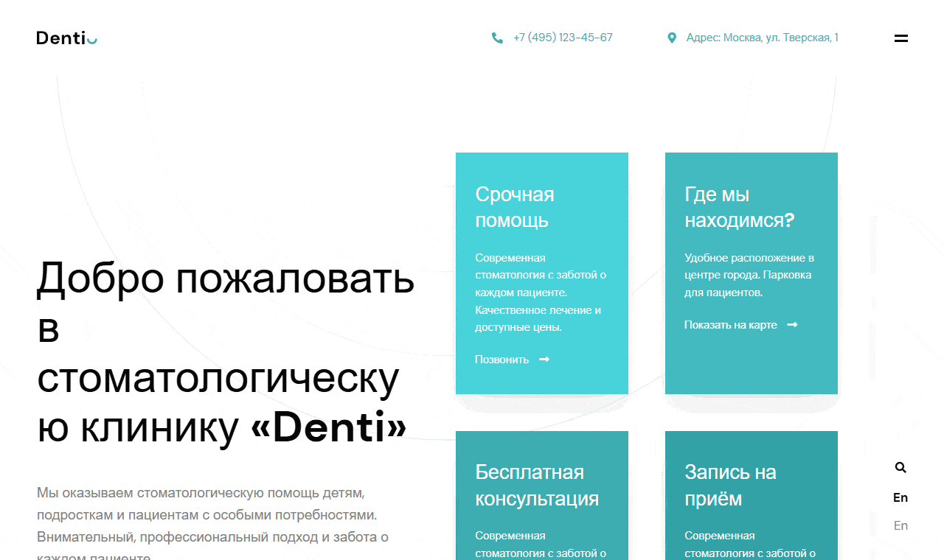Open the address Москва, ул. Тверская, 1
Image resolution: width=944 pixels, height=560 pixels.
(x=762, y=38)
